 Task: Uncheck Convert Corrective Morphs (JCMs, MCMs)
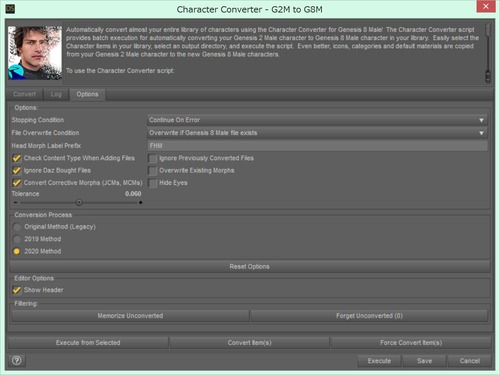click(17, 183)
